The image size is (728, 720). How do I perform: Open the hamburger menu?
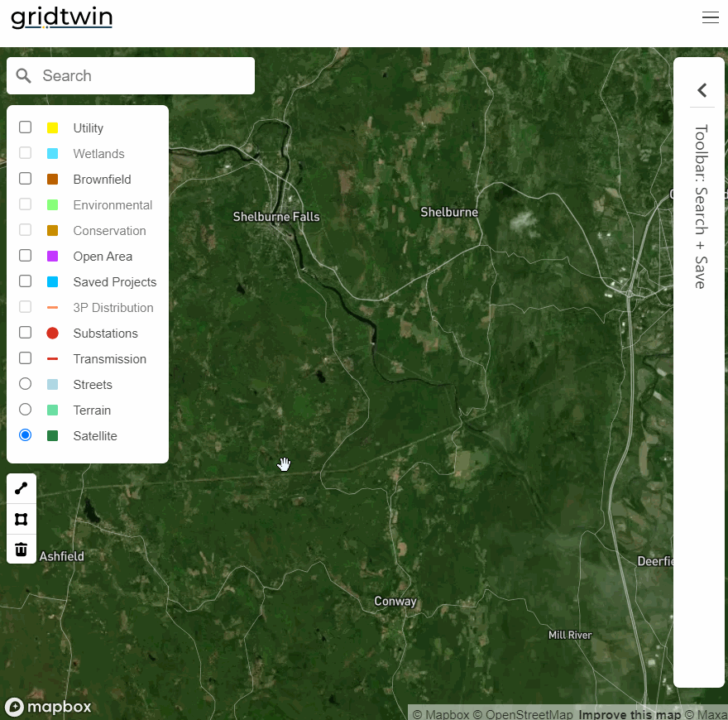point(710,17)
